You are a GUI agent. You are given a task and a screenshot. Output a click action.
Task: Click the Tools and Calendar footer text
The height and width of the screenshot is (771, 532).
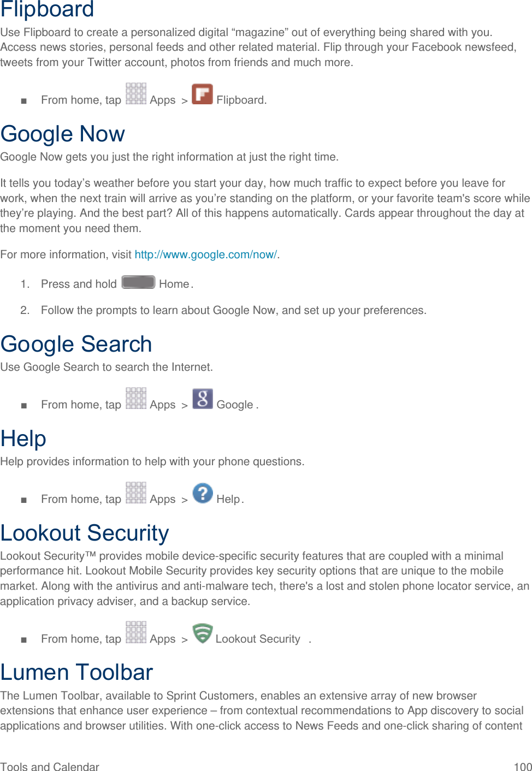(50, 767)
